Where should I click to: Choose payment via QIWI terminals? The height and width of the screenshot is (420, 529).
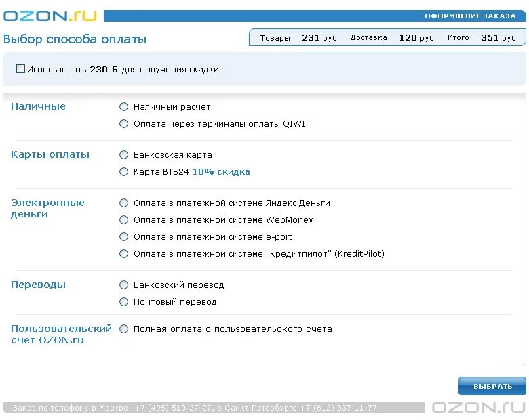click(x=124, y=124)
